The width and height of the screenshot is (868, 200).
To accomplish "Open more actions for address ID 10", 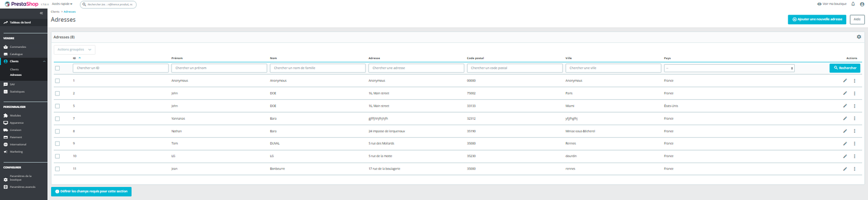I will pos(854,156).
